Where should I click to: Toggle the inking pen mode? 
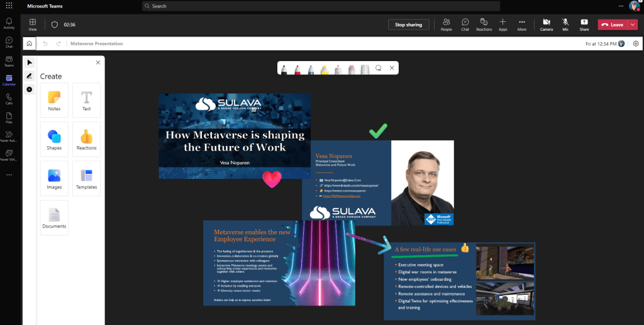point(30,76)
